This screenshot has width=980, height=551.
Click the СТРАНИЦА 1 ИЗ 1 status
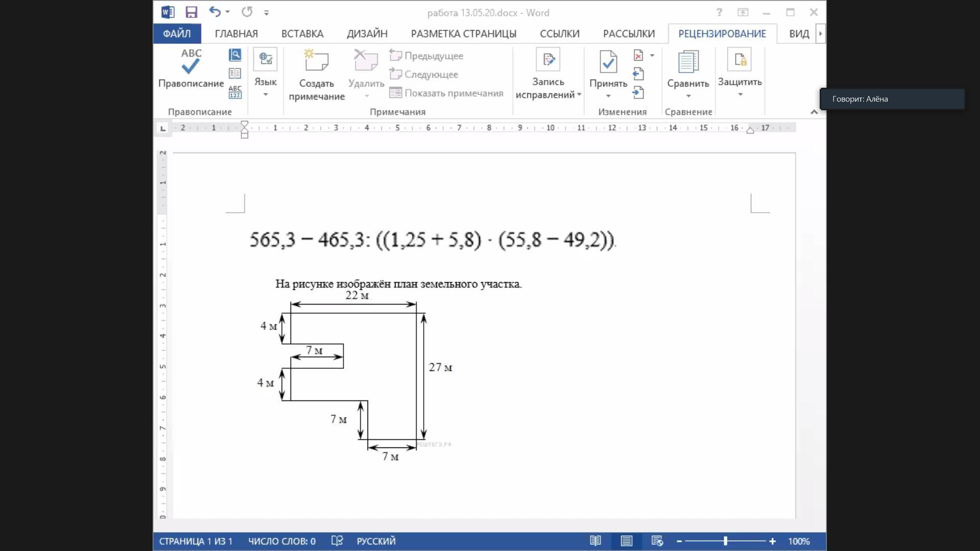[195, 541]
